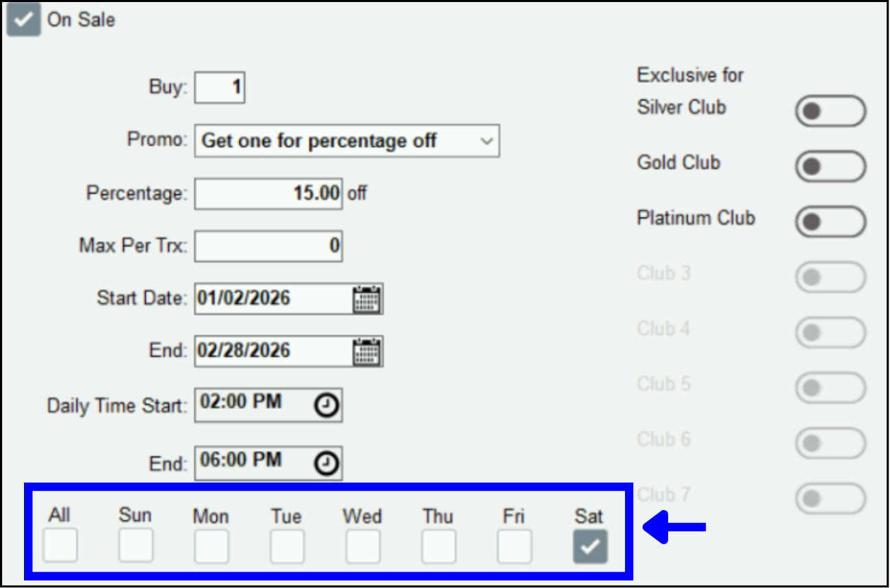Open the Promo dropdown list

(347, 141)
